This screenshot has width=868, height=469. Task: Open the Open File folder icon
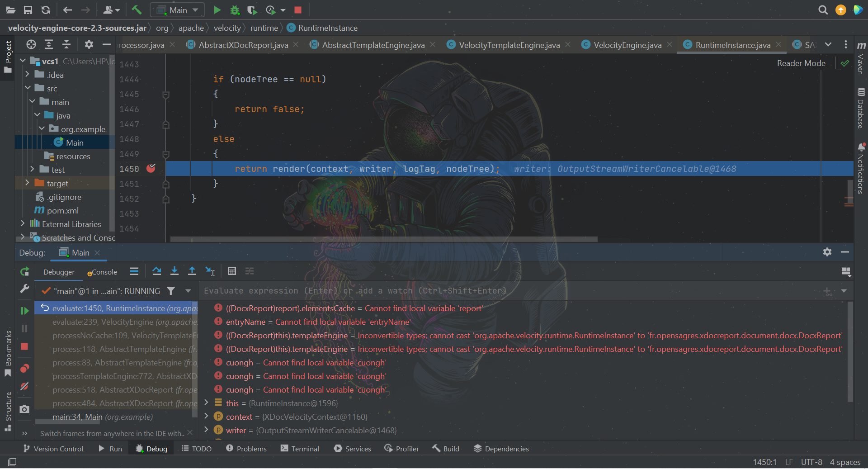[x=11, y=10]
